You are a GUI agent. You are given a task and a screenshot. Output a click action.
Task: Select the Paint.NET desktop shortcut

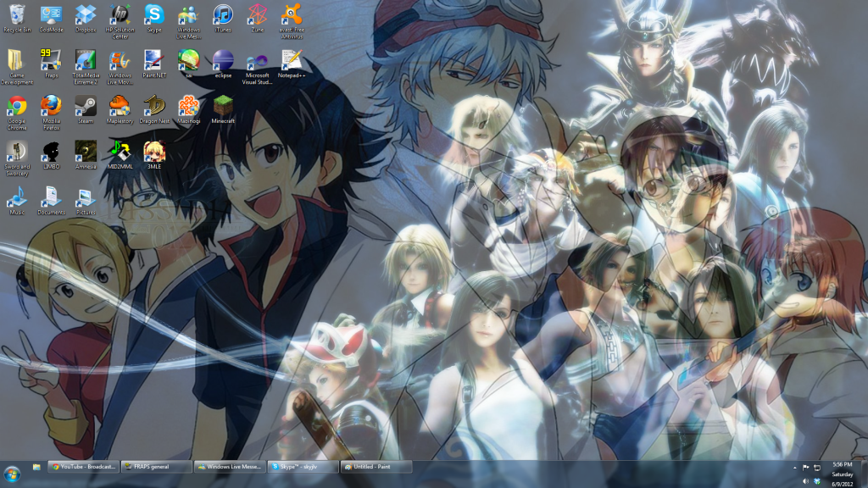pyautogui.click(x=154, y=64)
